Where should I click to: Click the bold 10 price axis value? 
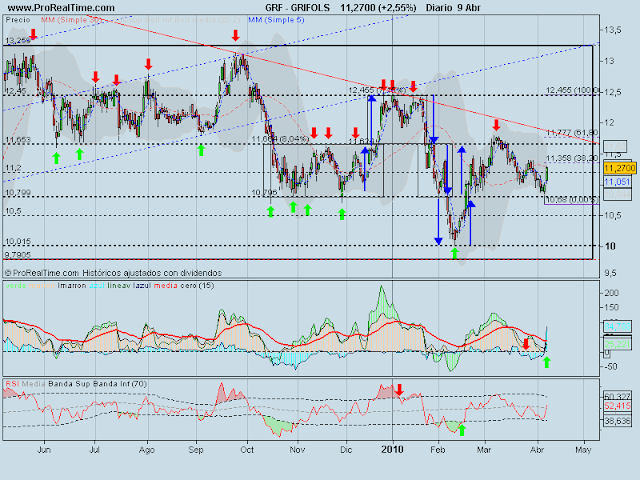[x=610, y=246]
